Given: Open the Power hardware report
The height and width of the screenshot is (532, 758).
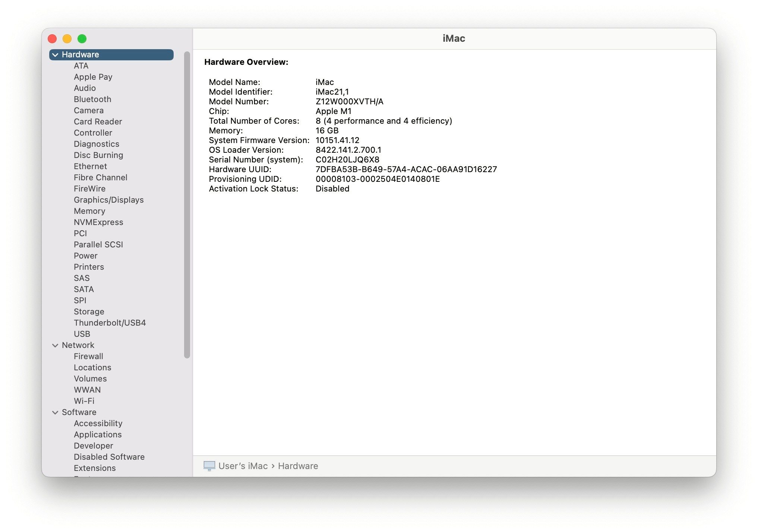Looking at the screenshot, I should [x=85, y=256].
